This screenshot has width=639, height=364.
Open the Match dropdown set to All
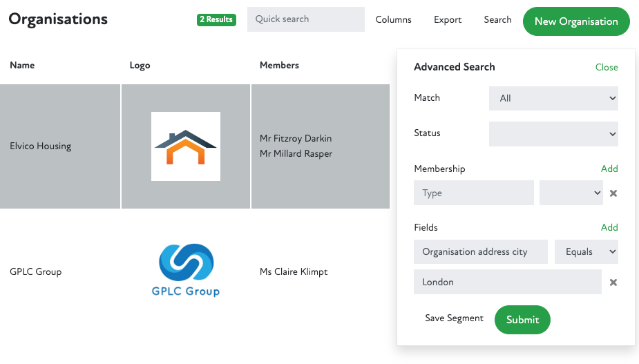[x=553, y=98]
